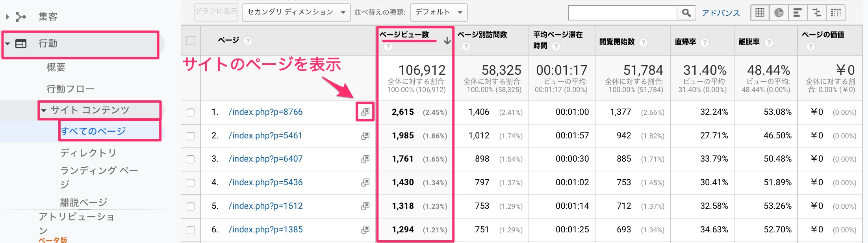Select the comparison view icon

[x=816, y=13]
